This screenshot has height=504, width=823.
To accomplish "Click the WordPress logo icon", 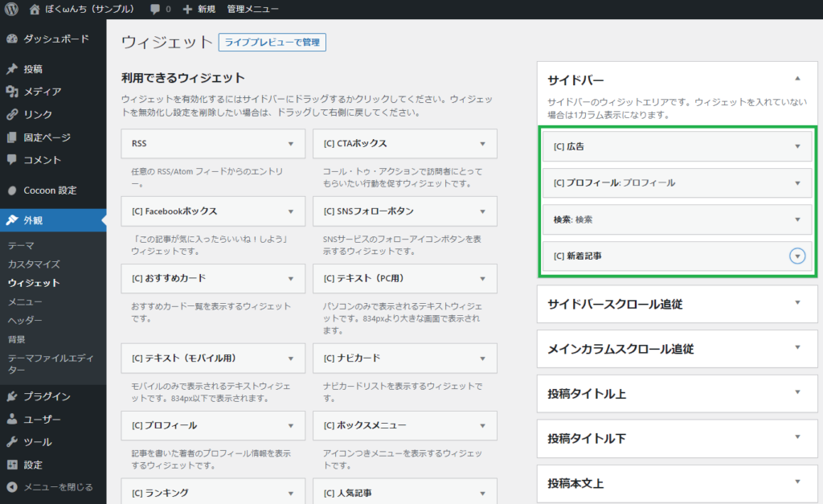I will pyautogui.click(x=11, y=9).
